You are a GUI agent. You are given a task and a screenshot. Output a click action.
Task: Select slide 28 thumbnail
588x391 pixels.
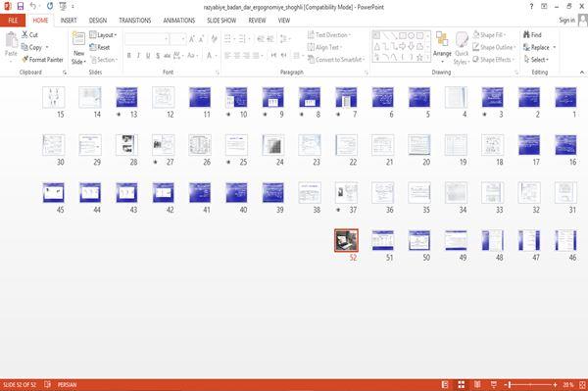(126, 145)
